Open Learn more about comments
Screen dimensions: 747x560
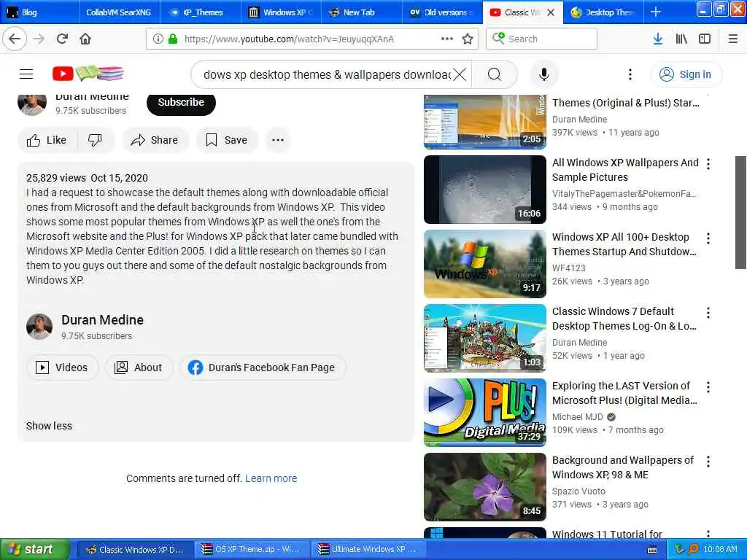click(x=271, y=478)
